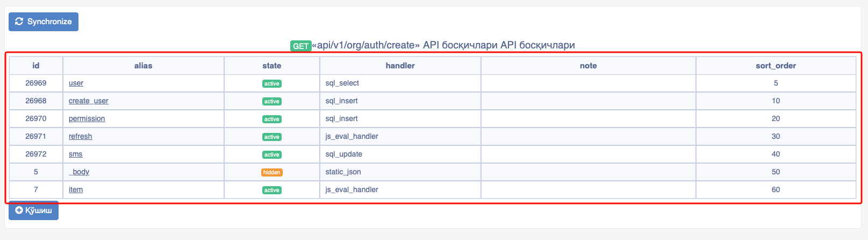Click the handler column header

coord(400,66)
